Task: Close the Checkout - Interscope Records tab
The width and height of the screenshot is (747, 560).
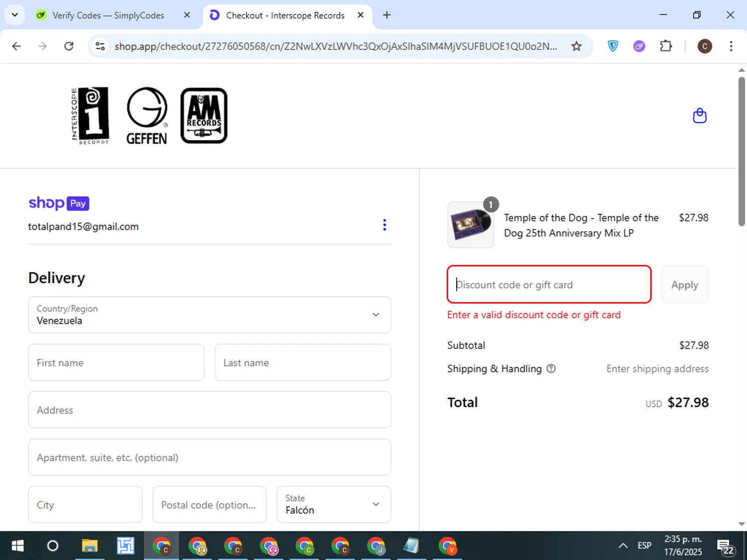Action: (361, 15)
